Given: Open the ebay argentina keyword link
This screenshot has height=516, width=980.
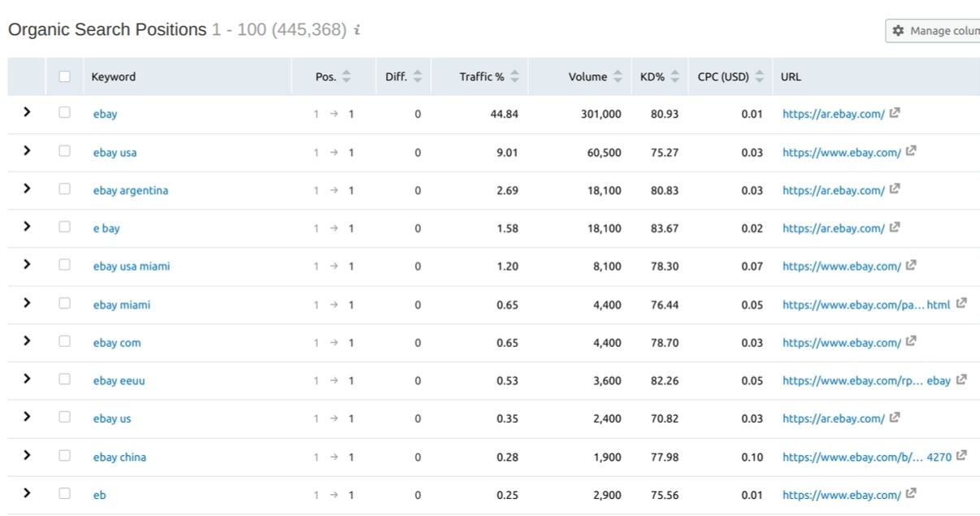Looking at the screenshot, I should [131, 191].
